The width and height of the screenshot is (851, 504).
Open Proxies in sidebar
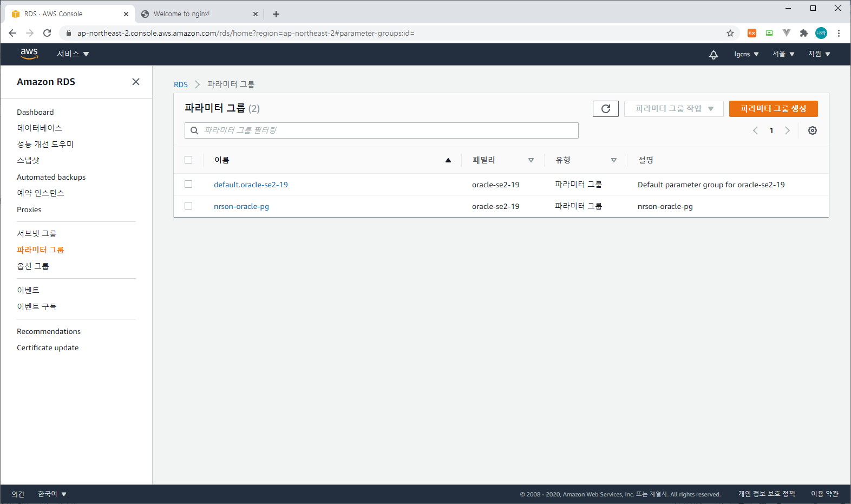(x=29, y=210)
